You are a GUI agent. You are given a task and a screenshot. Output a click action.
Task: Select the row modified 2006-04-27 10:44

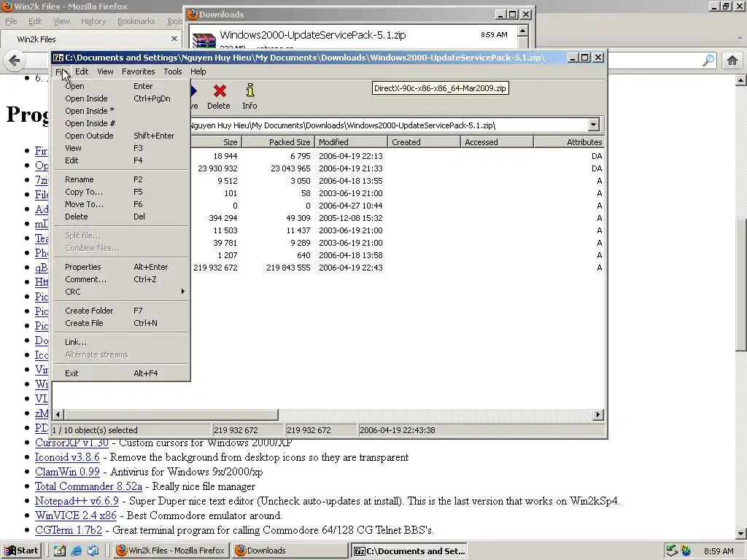point(398,206)
